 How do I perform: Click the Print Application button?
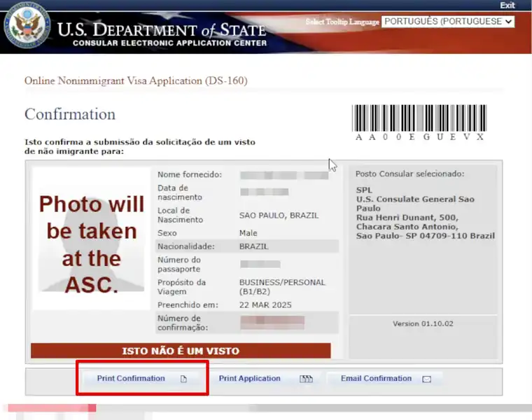coord(265,378)
